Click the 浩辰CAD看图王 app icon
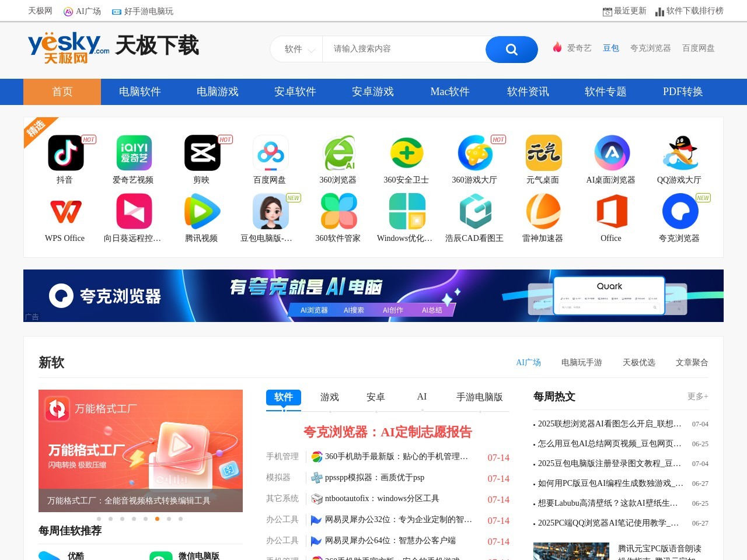 pyautogui.click(x=475, y=211)
